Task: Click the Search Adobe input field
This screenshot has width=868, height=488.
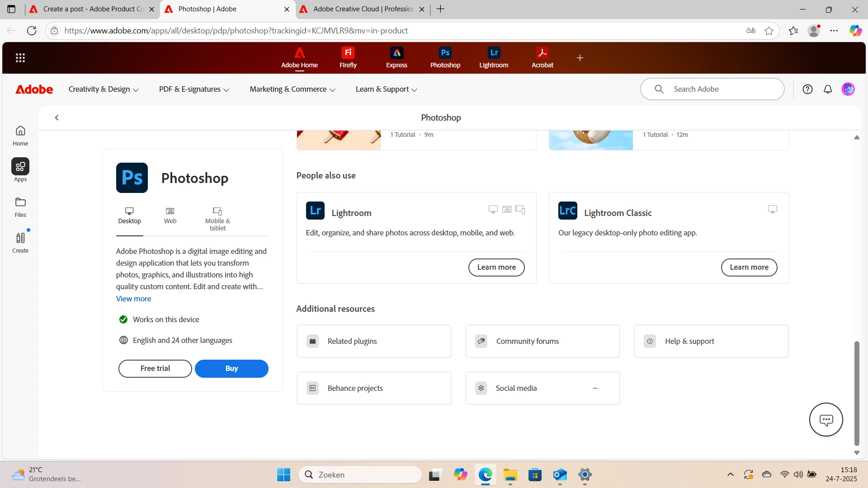Action: coord(723,89)
